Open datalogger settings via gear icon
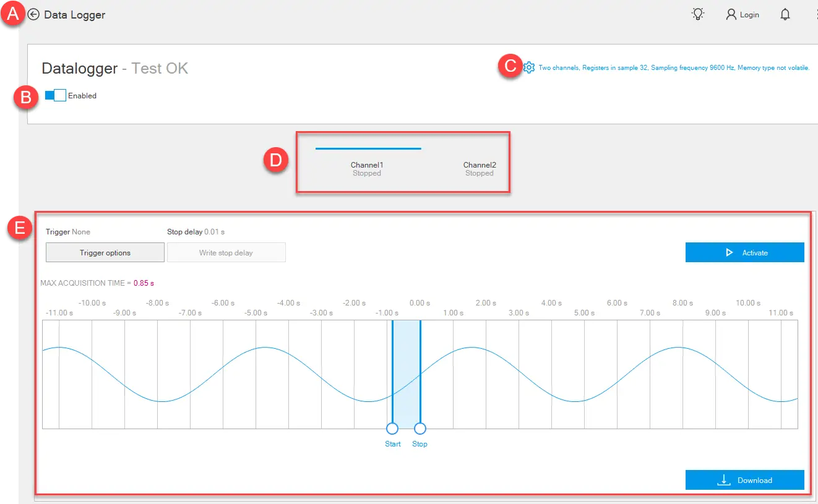The height and width of the screenshot is (504, 818). click(x=528, y=67)
